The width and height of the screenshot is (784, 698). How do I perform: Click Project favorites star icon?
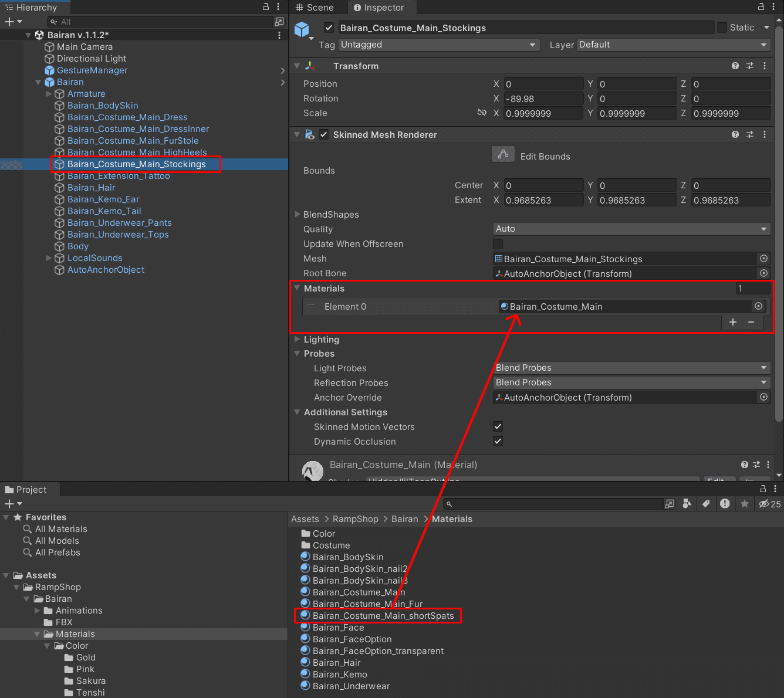[745, 504]
